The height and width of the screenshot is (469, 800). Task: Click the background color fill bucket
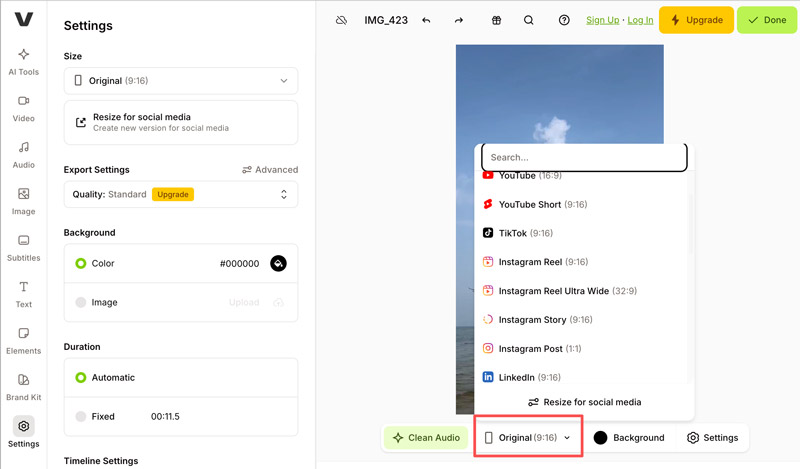[278, 263]
